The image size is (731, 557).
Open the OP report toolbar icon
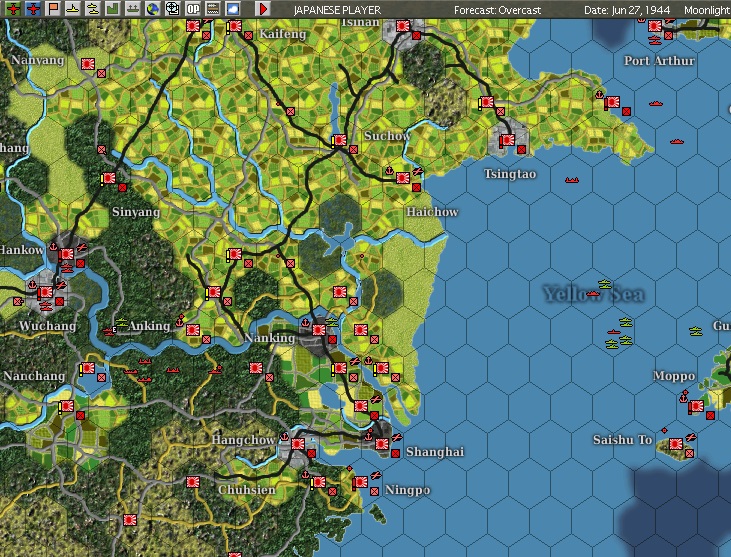pyautogui.click(x=193, y=8)
